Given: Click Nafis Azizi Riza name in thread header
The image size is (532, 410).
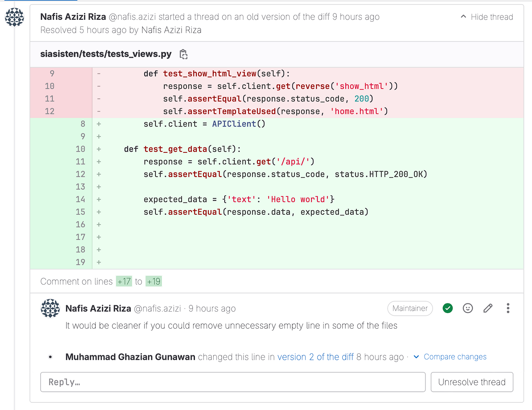Looking at the screenshot, I should point(73,17).
